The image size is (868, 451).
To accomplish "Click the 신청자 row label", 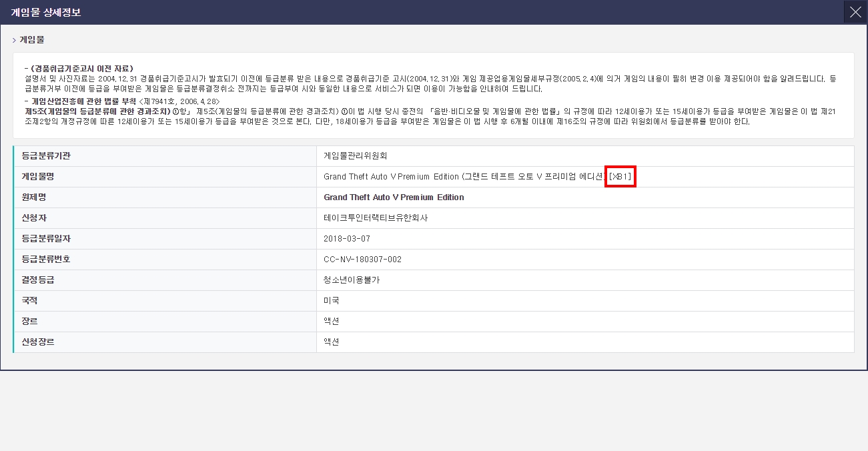I will tap(34, 218).
